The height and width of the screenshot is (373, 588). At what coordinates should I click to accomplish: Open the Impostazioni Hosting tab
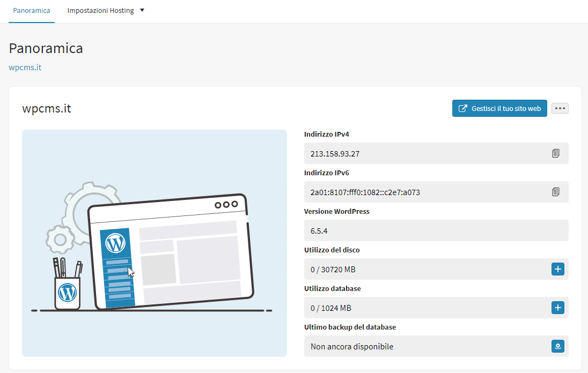point(100,11)
